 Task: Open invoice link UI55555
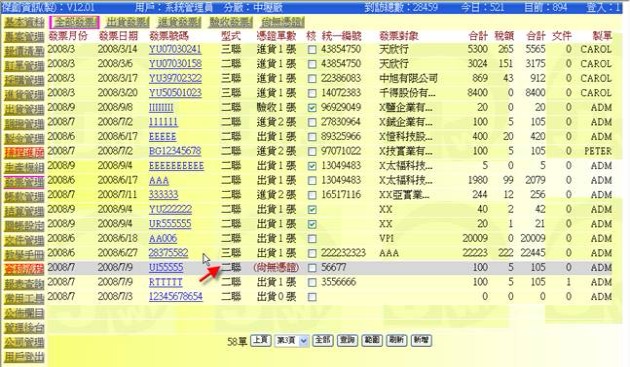(166, 268)
